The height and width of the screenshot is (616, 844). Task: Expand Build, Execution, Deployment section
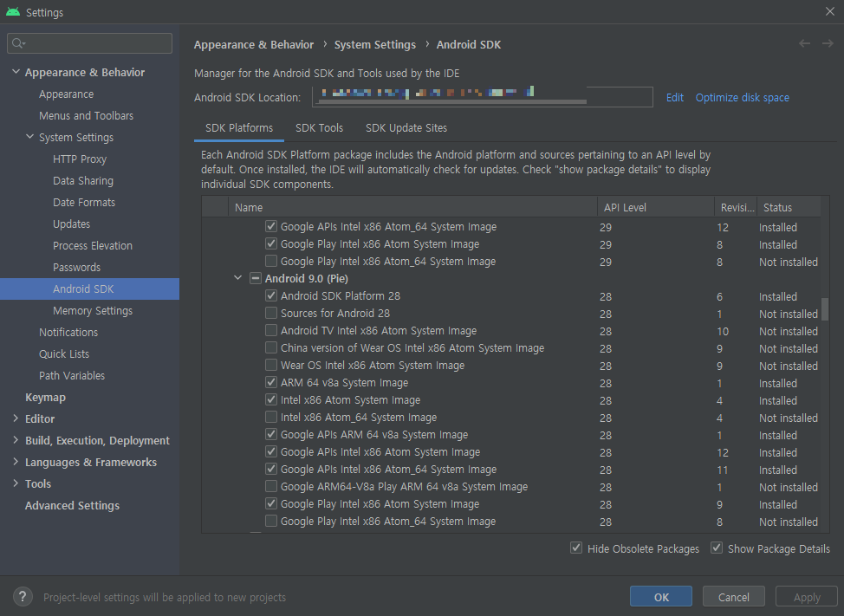[16, 439]
